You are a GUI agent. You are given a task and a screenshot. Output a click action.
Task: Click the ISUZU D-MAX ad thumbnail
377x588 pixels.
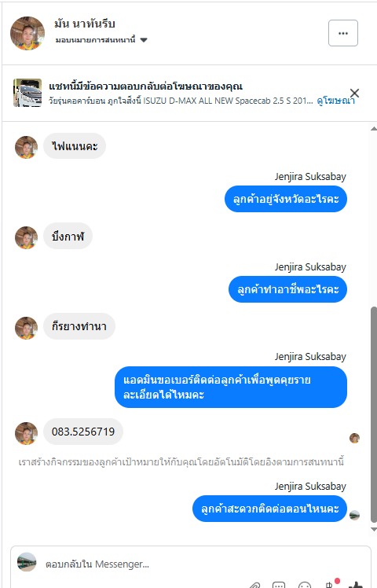pos(27,93)
